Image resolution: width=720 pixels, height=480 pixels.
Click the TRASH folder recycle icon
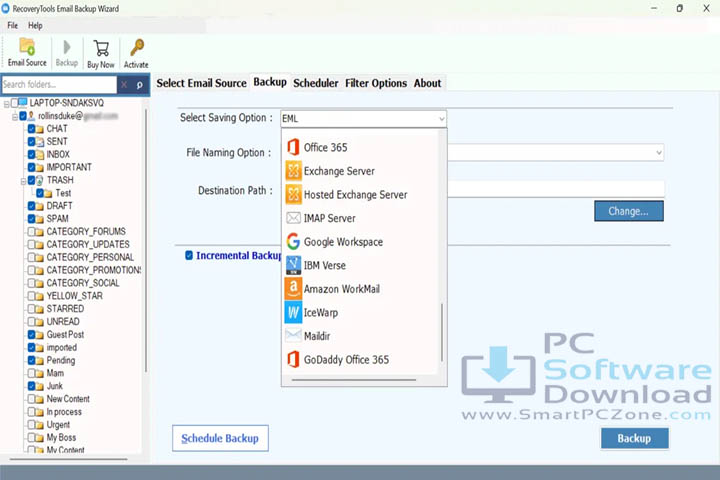coord(39,180)
